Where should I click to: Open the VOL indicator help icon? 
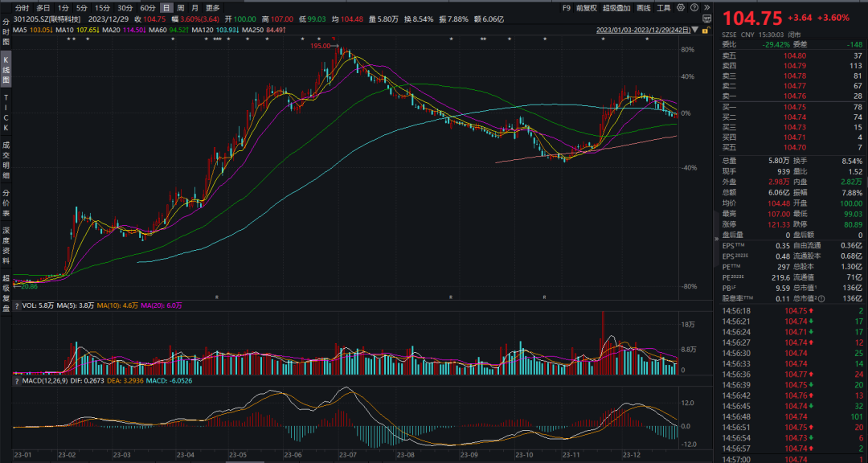(x=17, y=305)
